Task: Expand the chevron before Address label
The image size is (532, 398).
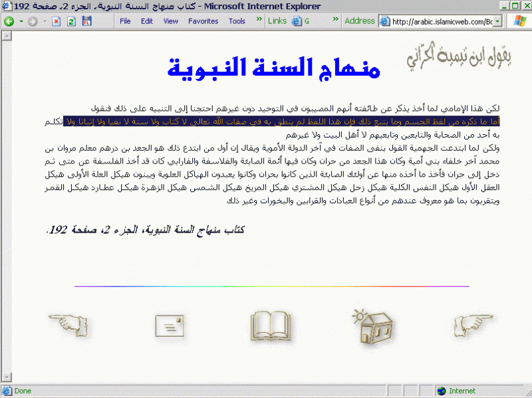Action: coord(336,21)
